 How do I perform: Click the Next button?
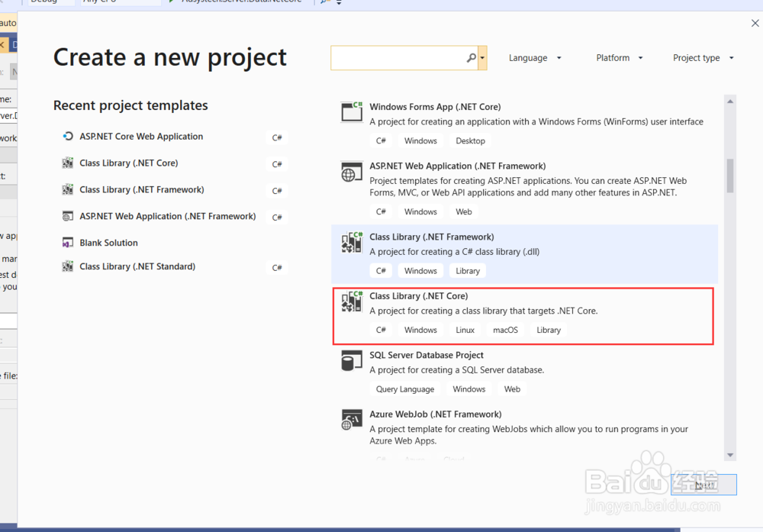(x=703, y=485)
